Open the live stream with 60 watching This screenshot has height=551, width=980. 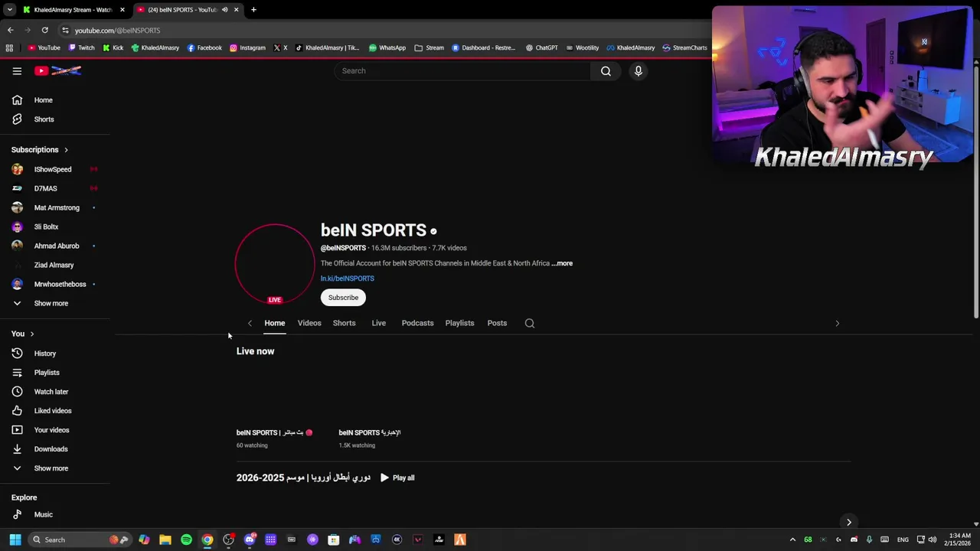click(x=275, y=433)
